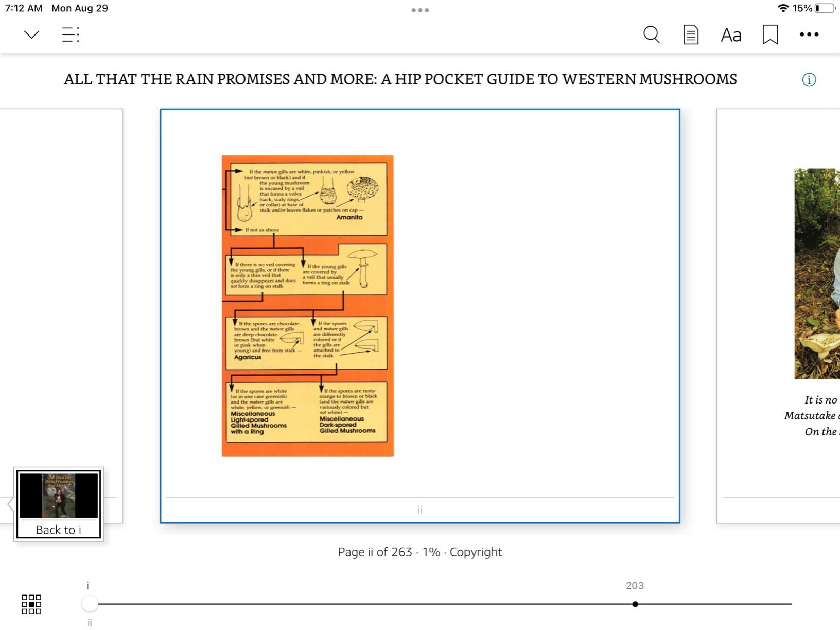This screenshot has height=630, width=840.
Task: Tap the 'Page ii of 263' location text
Action: click(x=375, y=552)
